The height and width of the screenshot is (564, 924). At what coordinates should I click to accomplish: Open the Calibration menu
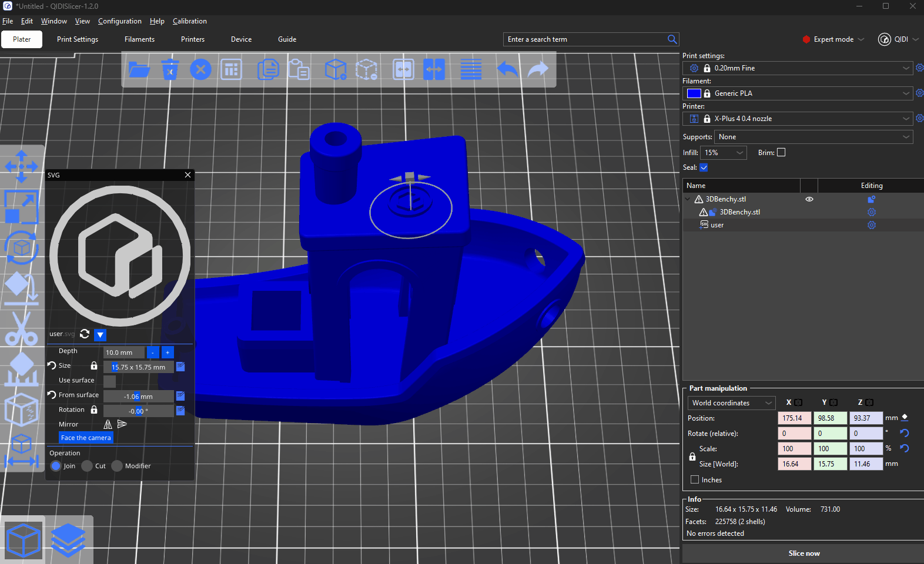point(190,21)
